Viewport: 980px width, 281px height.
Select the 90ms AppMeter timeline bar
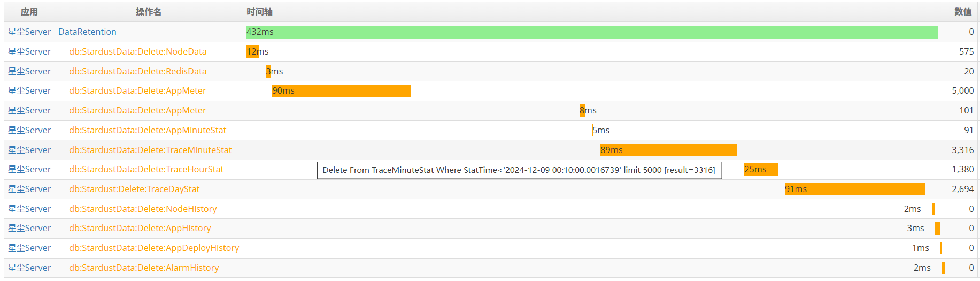point(341,91)
